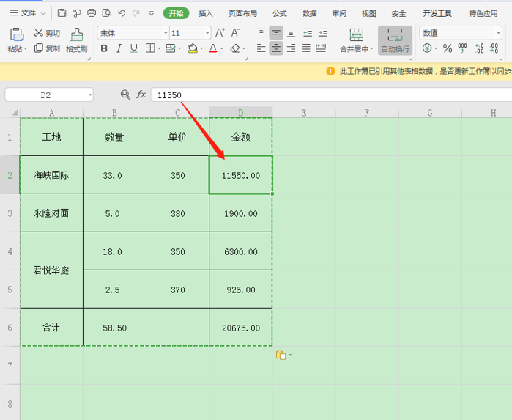Screen dimensions: 512x420
Task: Toggle Italic formatting
Action: coord(119,48)
